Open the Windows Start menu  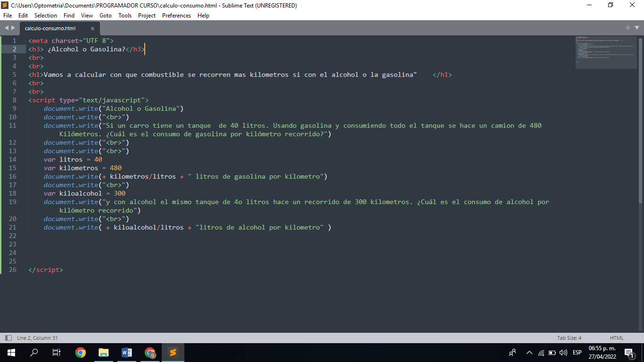point(11,353)
